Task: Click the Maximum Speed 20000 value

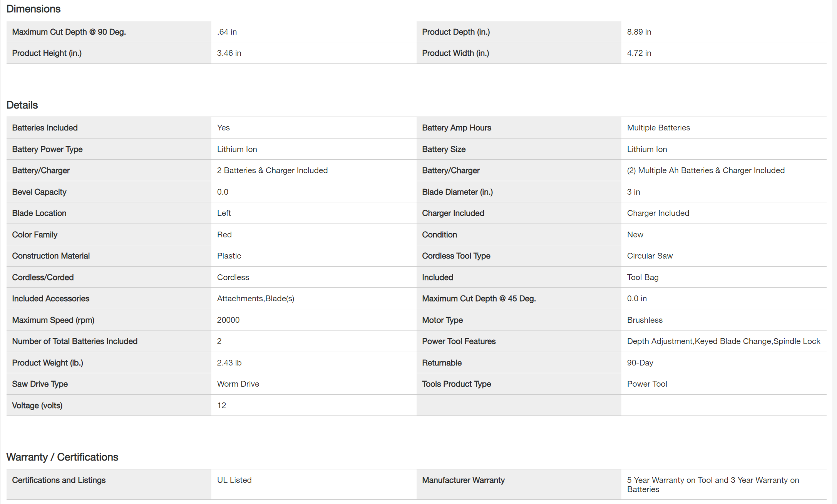Action: 228,320
